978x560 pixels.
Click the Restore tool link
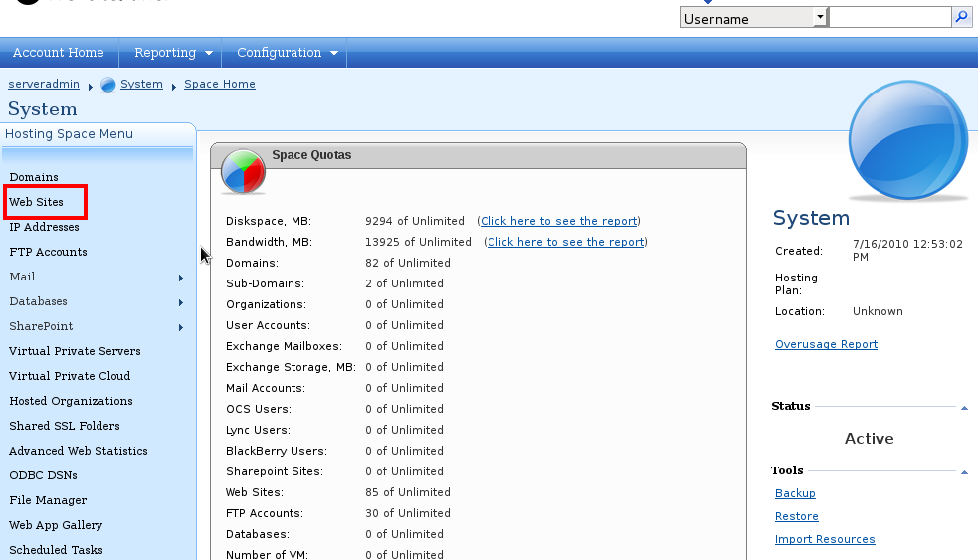797,516
